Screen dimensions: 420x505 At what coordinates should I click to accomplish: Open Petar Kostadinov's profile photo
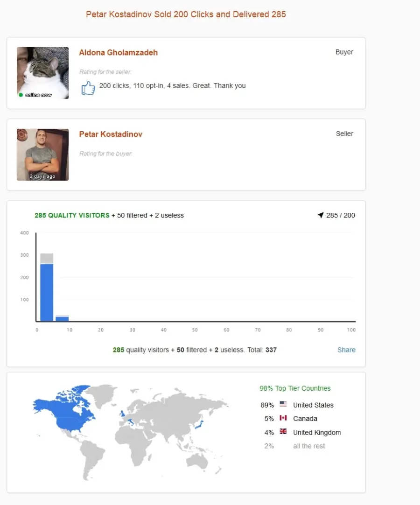(42, 154)
